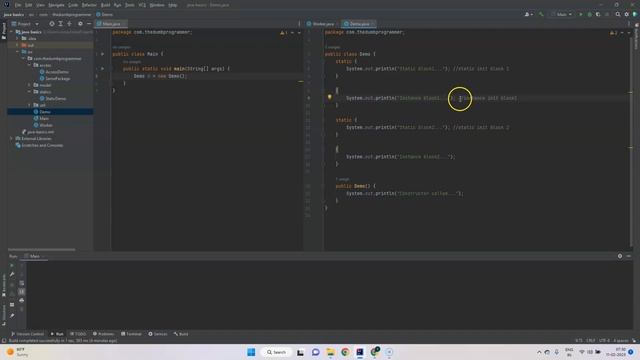Image resolution: width=640 pixels, height=360 pixels.
Task: Click the Select Opened File target icon
Action: [x=52, y=24]
